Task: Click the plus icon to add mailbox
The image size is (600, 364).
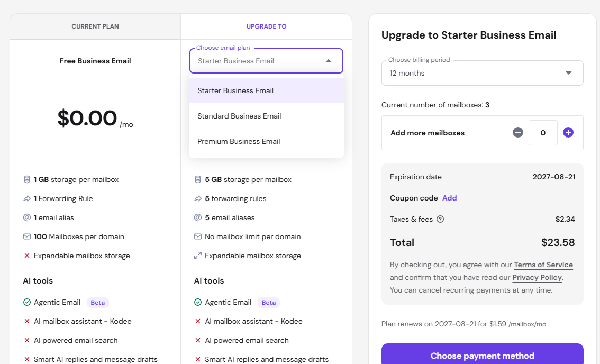Action: point(568,132)
